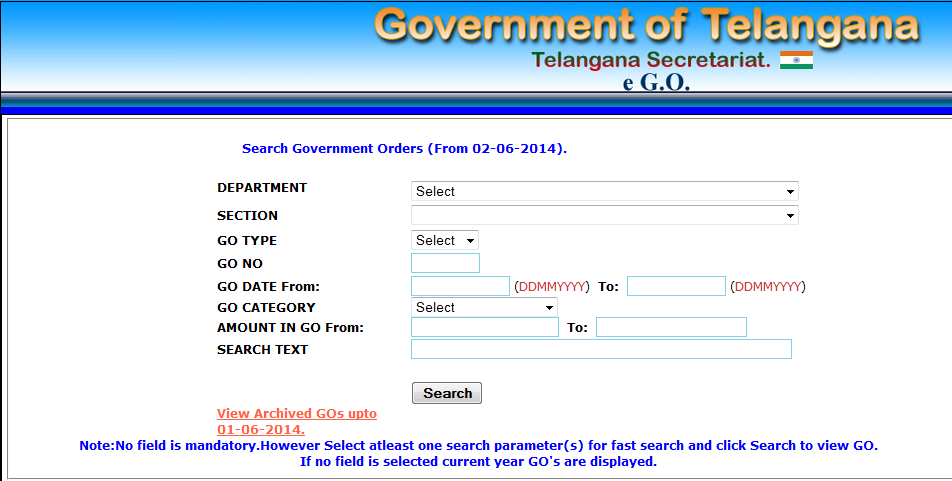Click the GO NO input field

[x=445, y=263]
